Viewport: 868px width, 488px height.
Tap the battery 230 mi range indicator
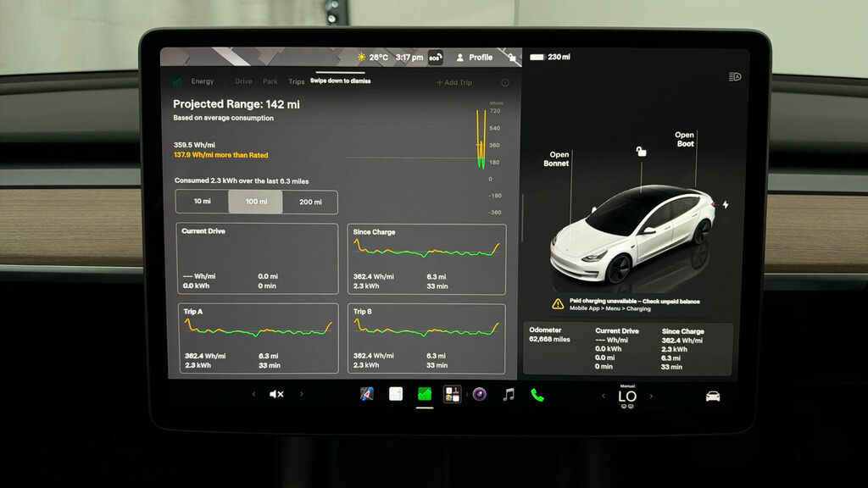coord(550,57)
